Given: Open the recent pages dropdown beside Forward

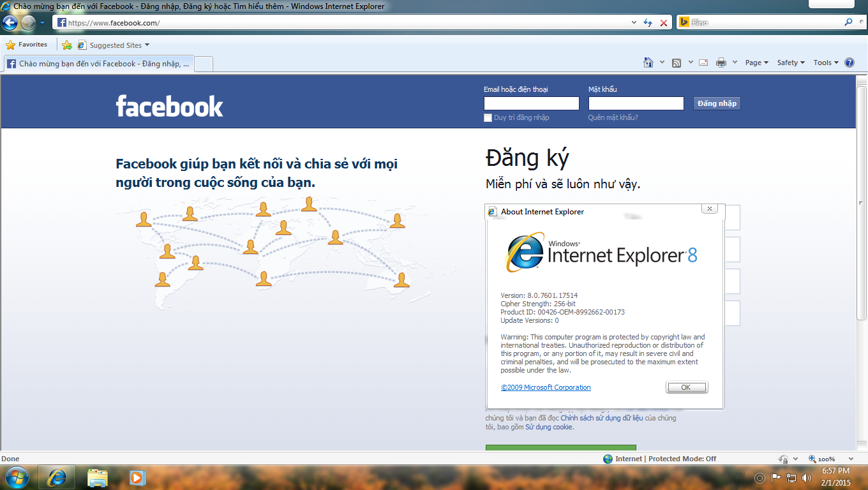Looking at the screenshot, I should (42, 23).
